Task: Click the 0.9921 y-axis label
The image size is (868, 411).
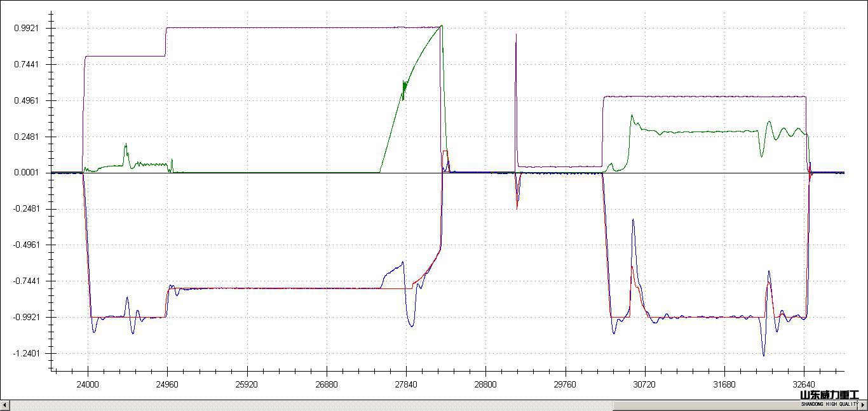Action: coord(27,29)
